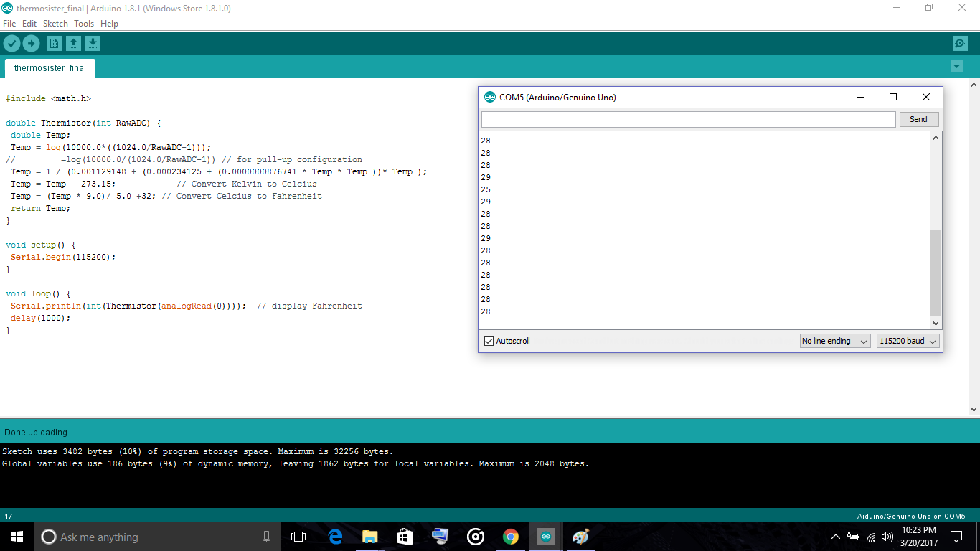Open the Tools menu
This screenshot has width=980, height=551.
(84, 24)
